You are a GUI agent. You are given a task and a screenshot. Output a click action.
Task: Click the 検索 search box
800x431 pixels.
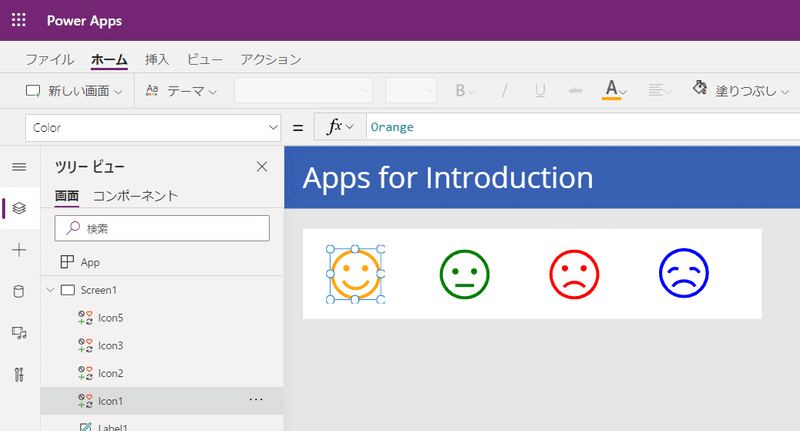point(162,228)
